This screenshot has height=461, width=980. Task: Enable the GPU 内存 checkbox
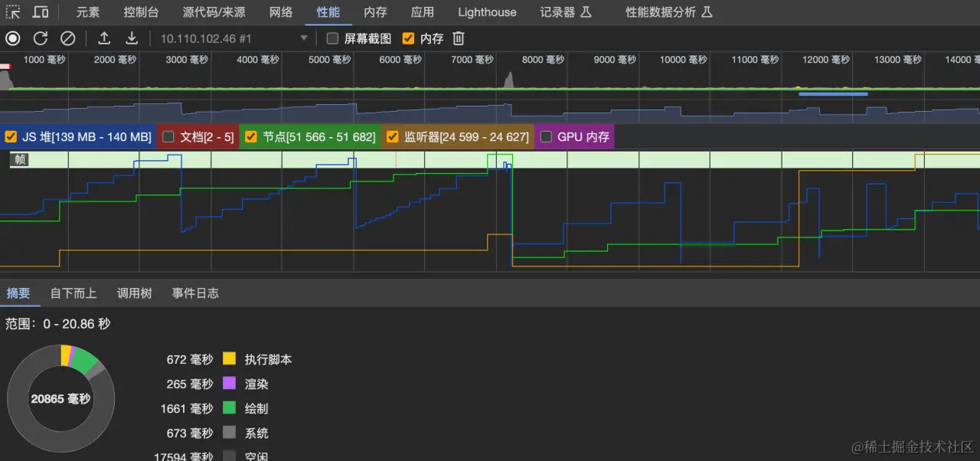(x=546, y=137)
